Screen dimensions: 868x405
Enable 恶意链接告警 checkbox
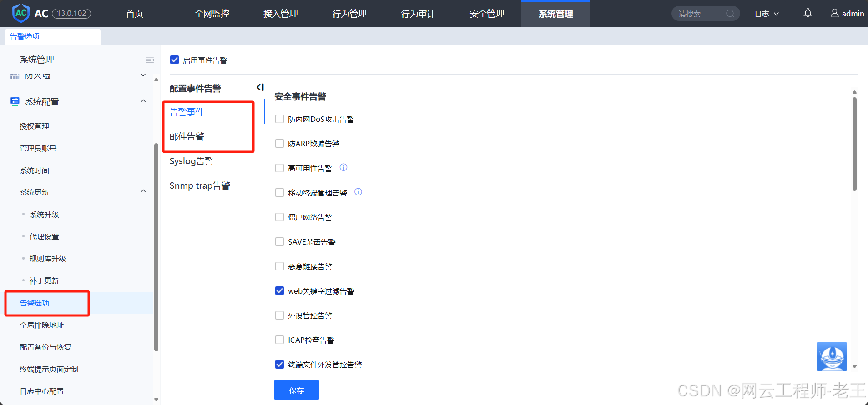tap(280, 266)
